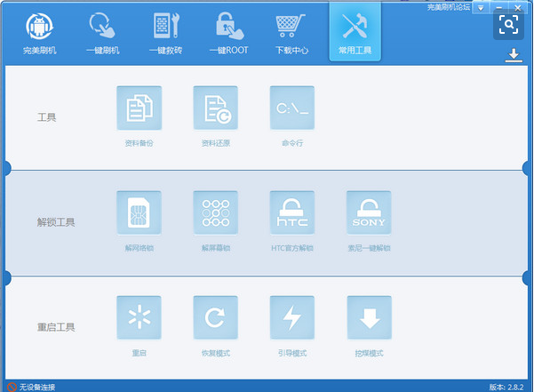Click the 解锁工具 section label

tap(56, 222)
